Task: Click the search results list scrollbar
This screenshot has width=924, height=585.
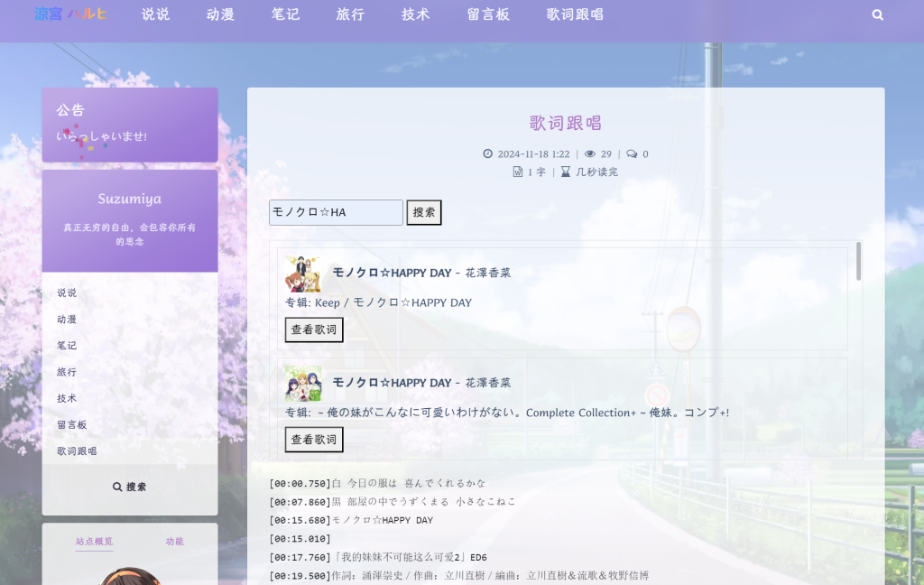Action: tap(858, 262)
